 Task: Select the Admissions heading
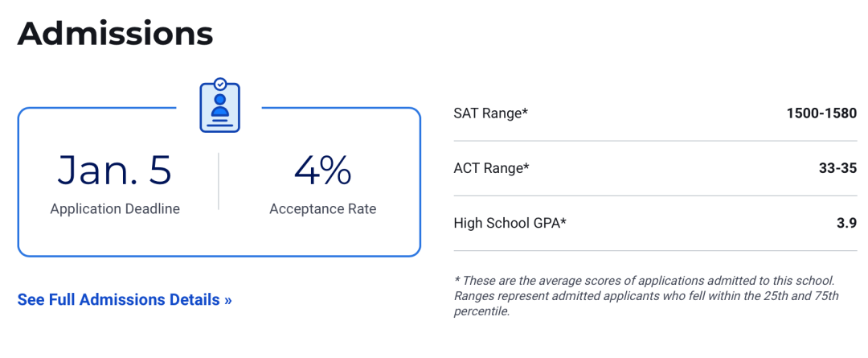[115, 34]
